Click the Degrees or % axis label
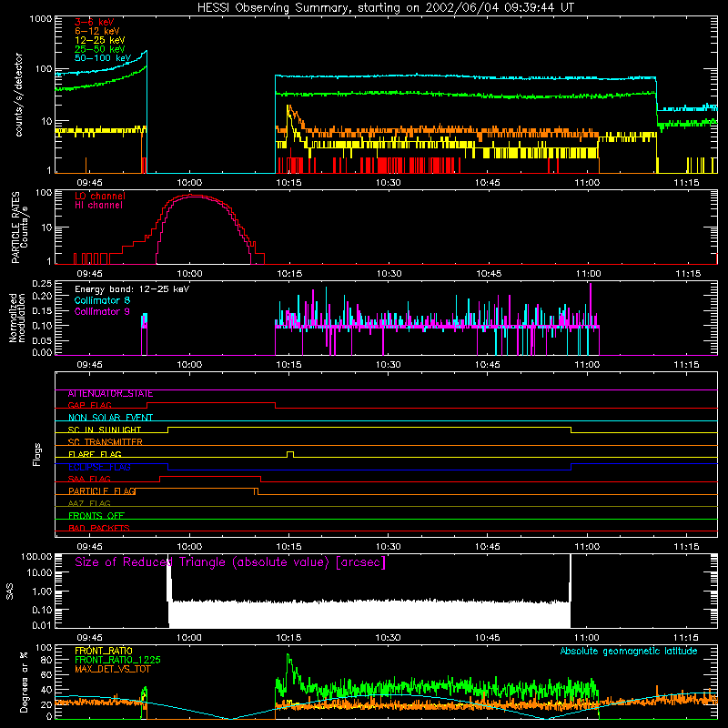Viewport: 728px width, 728px height. (24, 682)
